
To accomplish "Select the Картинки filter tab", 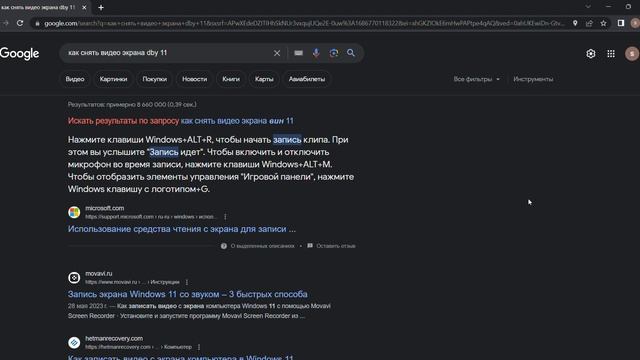I will click(x=113, y=79).
